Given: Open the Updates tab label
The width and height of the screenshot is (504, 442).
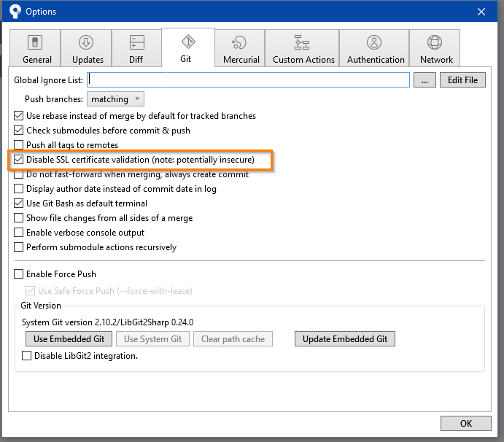Looking at the screenshot, I should click(x=88, y=60).
